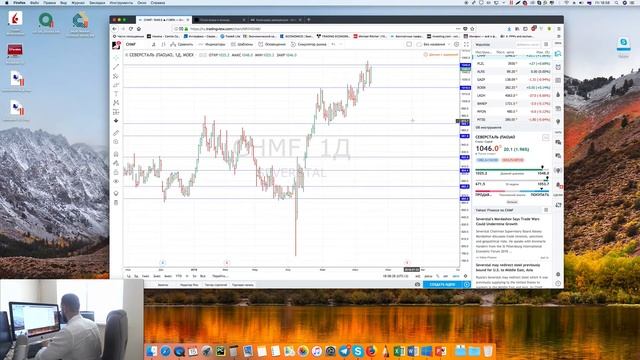The image size is (640, 360).
Task: Toggle stay-in-drawing-mode pencil lock
Action: [x=116, y=163]
